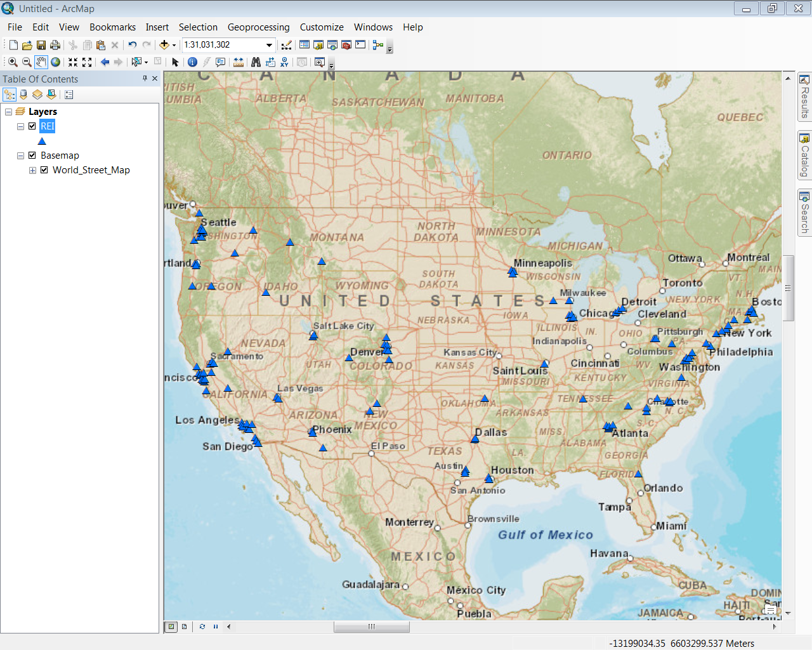Disable the World_Street_Map layer checkbox

(44, 170)
